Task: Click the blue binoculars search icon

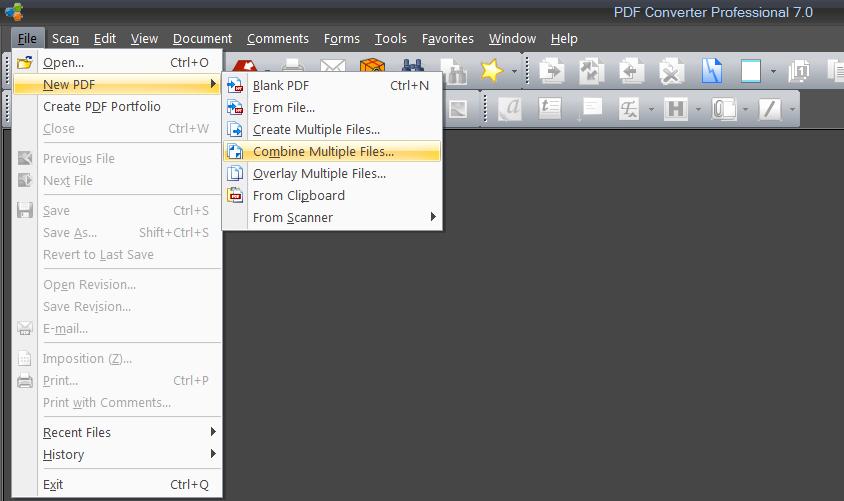Action: (412, 65)
